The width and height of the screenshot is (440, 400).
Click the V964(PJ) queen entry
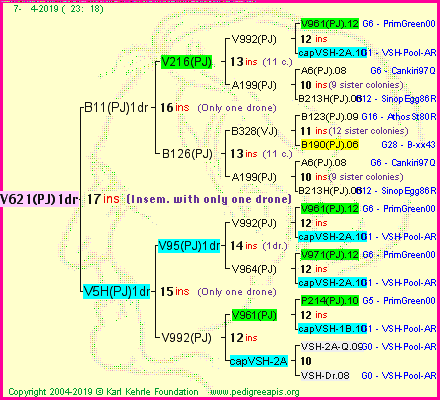click(x=254, y=269)
